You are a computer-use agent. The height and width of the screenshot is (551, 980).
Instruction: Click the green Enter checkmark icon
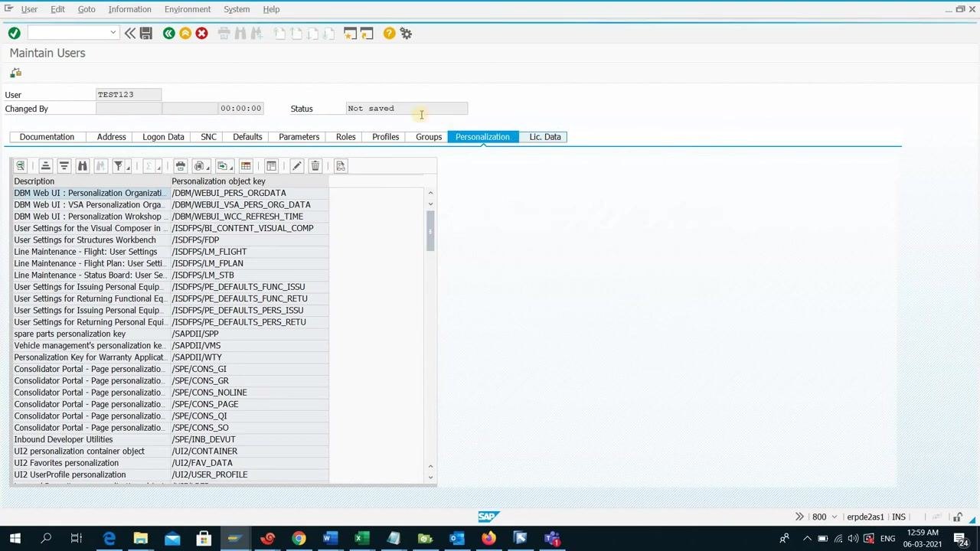14,33
